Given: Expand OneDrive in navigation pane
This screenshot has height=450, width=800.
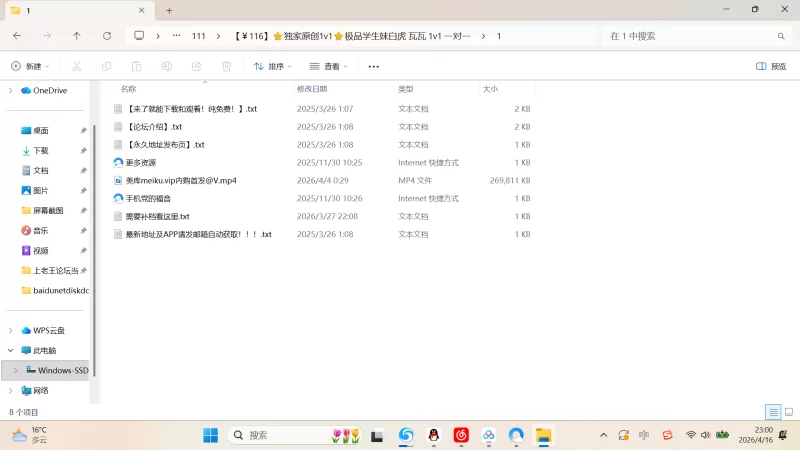Looking at the screenshot, I should 11,90.
